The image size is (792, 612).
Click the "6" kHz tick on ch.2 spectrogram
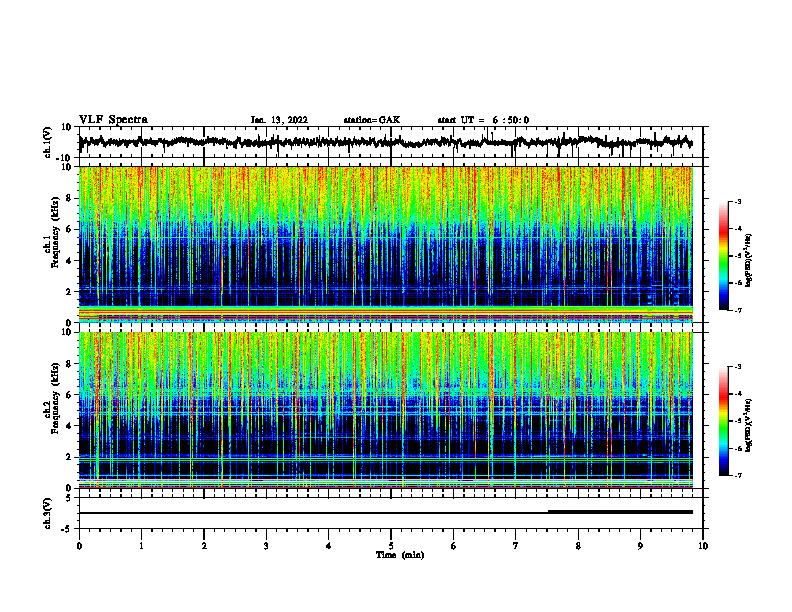(x=71, y=395)
